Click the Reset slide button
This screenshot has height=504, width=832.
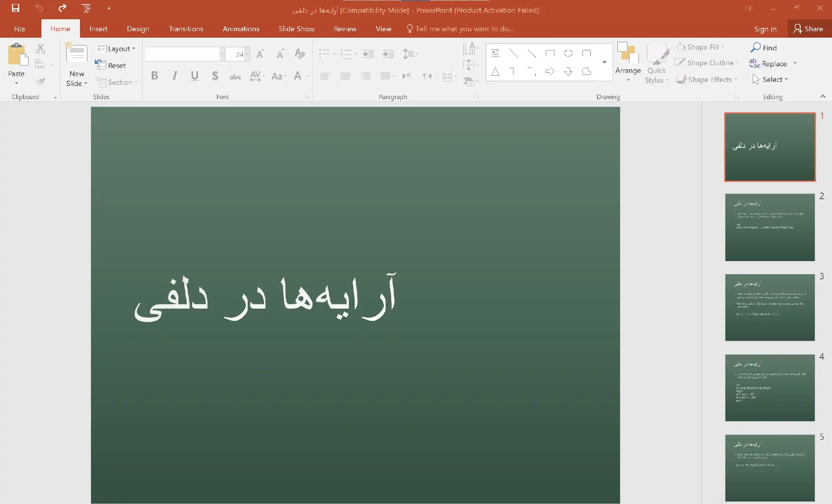point(111,65)
